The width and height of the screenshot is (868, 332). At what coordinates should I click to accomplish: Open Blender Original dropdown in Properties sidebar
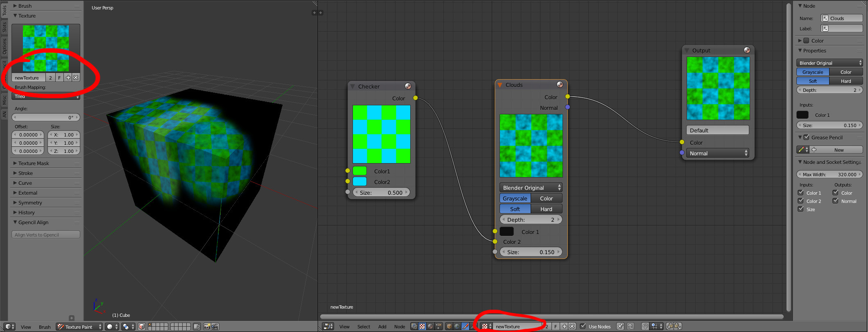click(x=830, y=63)
